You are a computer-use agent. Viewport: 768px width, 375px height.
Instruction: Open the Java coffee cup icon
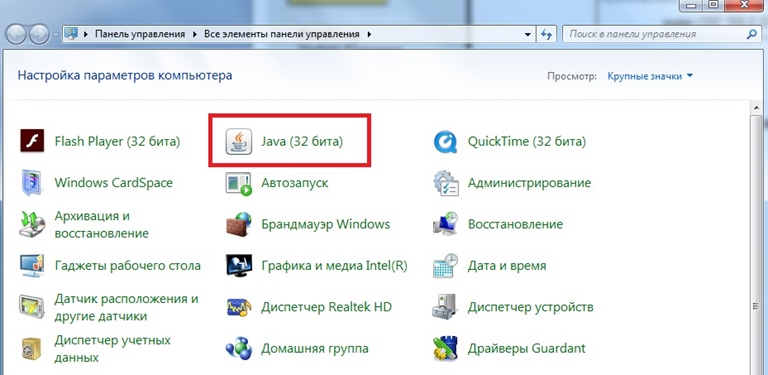click(x=239, y=142)
